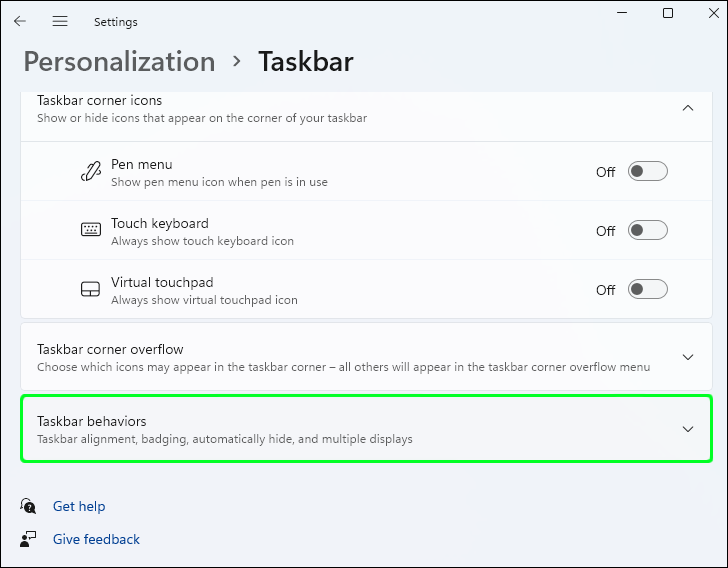Screen dimensions: 728x568
Task: Enable the Touch keyboard toggle
Action: [648, 230]
